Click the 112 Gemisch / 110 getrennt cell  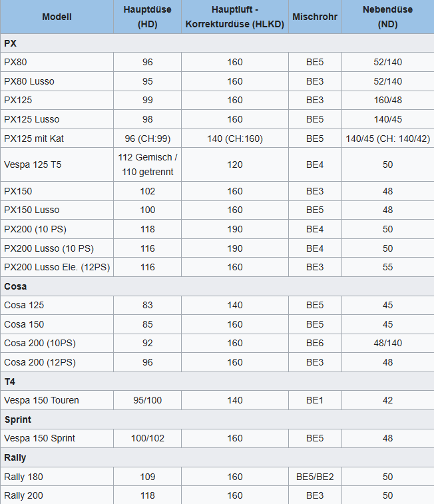coord(148,164)
